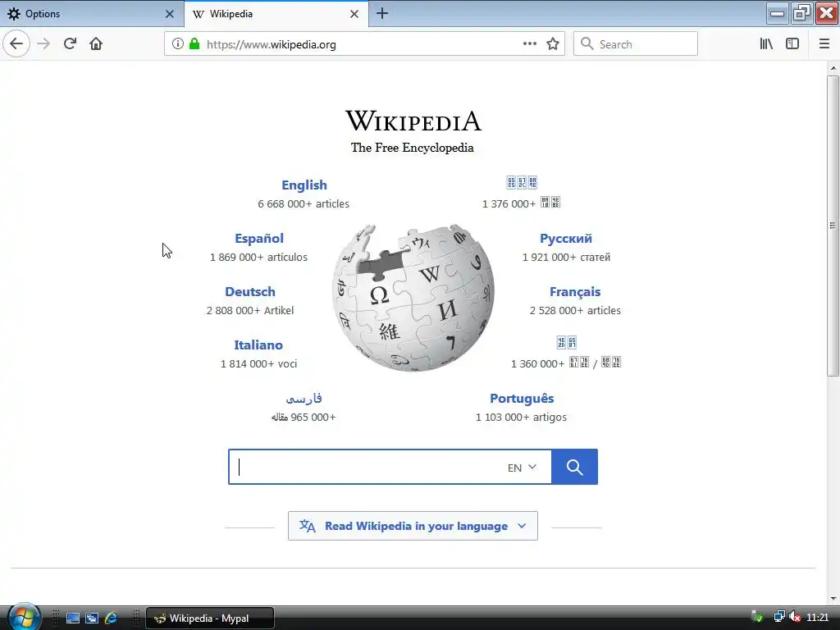Click the scrollbar down arrow
Viewport: 840px width, 630px height.
tap(833, 598)
